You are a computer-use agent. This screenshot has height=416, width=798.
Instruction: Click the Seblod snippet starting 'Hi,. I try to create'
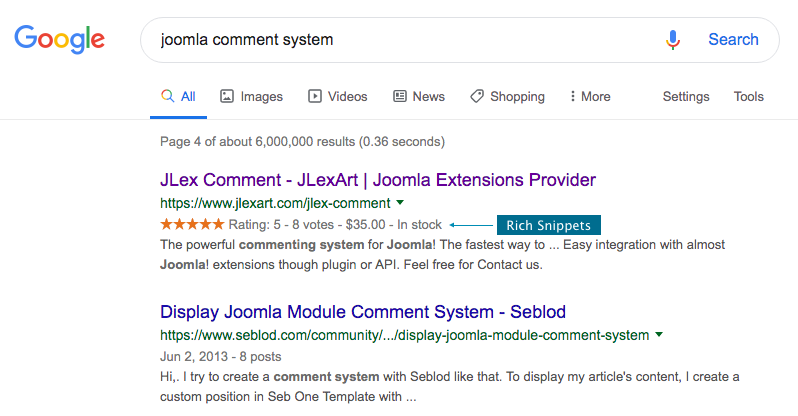449,386
